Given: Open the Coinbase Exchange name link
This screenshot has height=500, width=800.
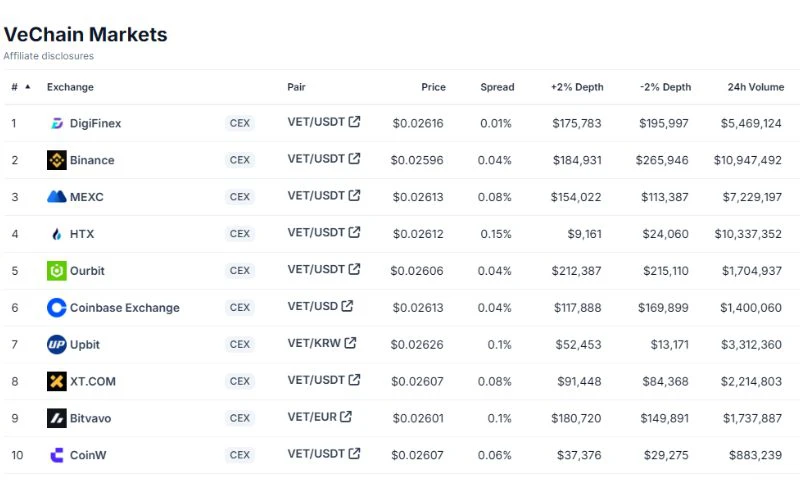Looking at the screenshot, I should point(124,307).
